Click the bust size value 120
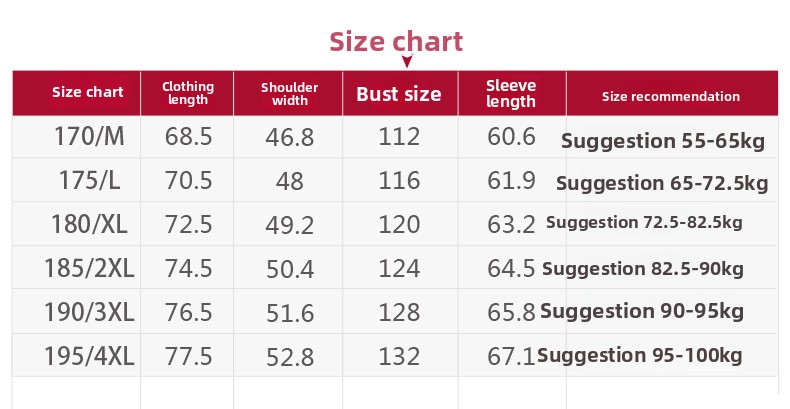The height and width of the screenshot is (409, 790). tap(399, 225)
